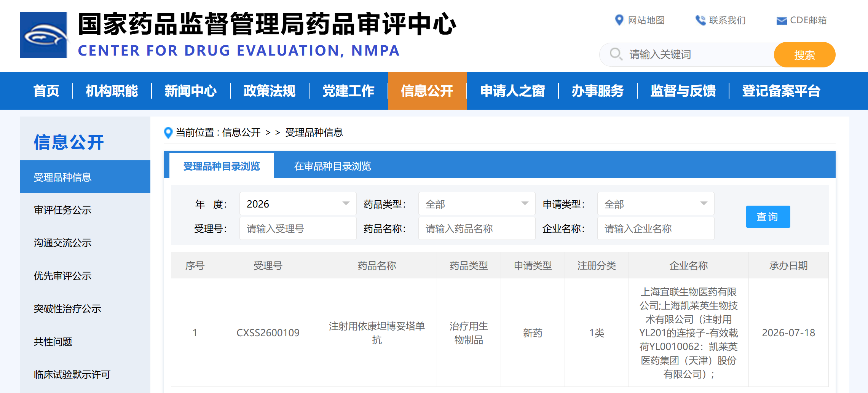Click 药品类型 column header
This screenshot has width=868, height=393.
coord(469,265)
